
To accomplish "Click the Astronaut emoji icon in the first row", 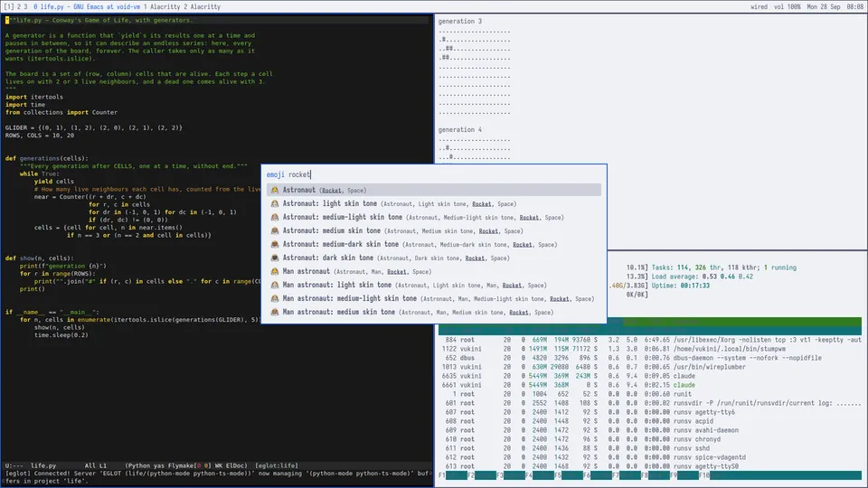I will click(275, 191).
